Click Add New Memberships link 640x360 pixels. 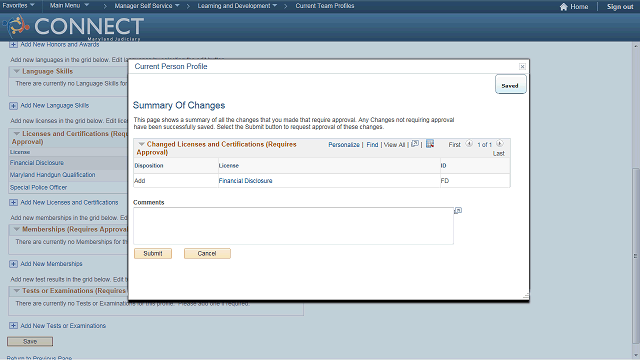[x=51, y=264]
